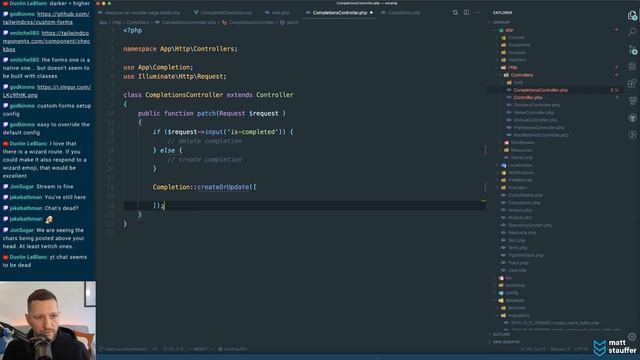Open the Extensions view
640x360 pixels.
pyautogui.click(x=632, y=83)
